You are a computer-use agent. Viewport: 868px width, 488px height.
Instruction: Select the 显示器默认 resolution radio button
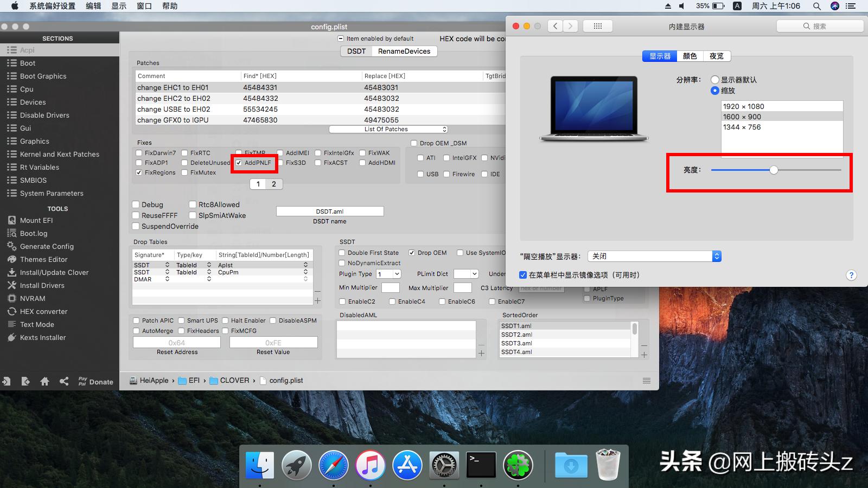pyautogui.click(x=715, y=79)
